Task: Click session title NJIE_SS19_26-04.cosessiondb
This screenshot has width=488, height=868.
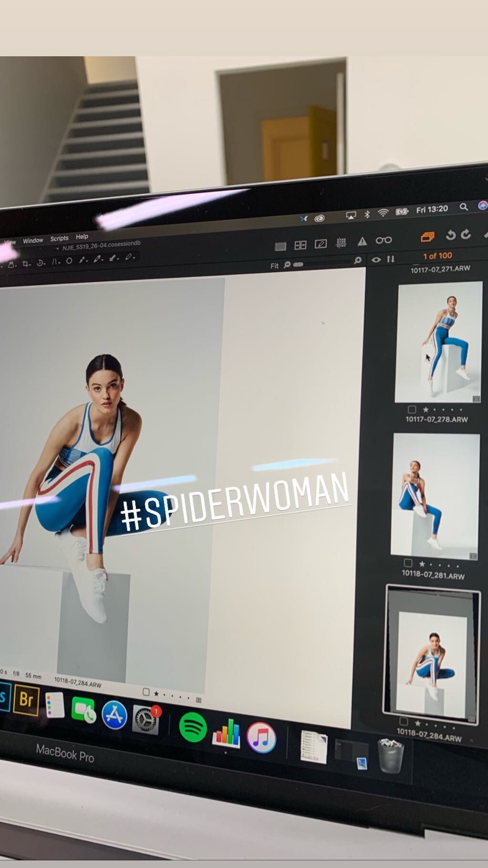Action: 102,246
